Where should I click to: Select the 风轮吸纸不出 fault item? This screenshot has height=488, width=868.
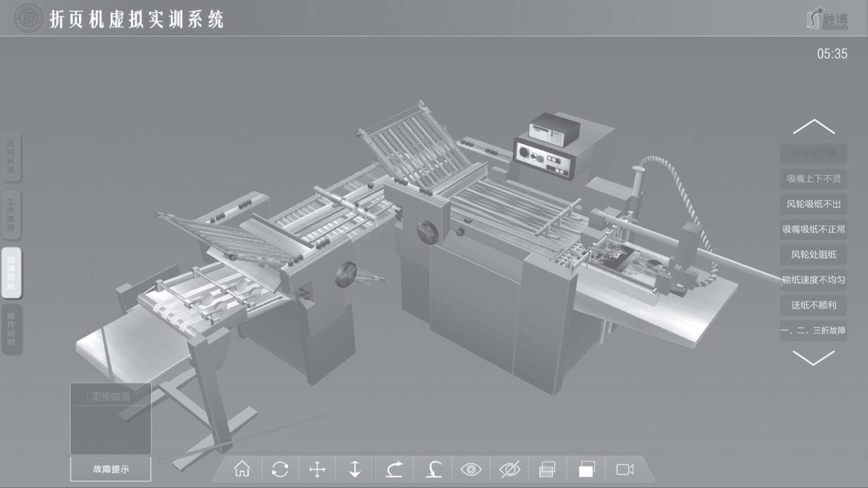pos(813,204)
